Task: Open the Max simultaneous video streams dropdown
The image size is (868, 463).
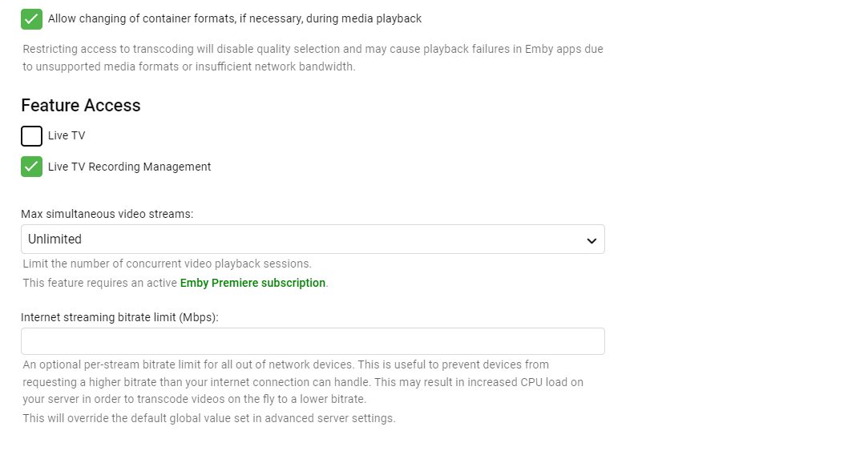Action: click(313, 239)
